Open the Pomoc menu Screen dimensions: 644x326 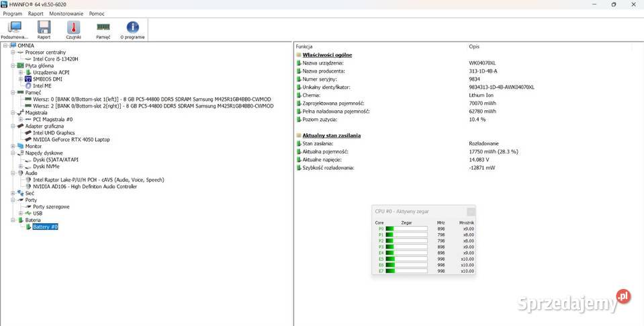click(x=97, y=13)
